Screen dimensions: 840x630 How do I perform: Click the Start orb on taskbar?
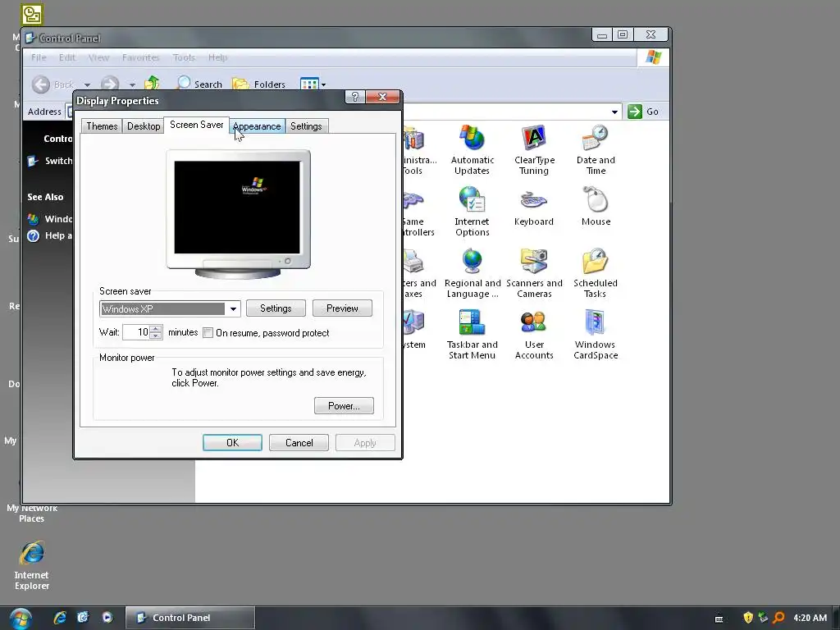coord(21,619)
